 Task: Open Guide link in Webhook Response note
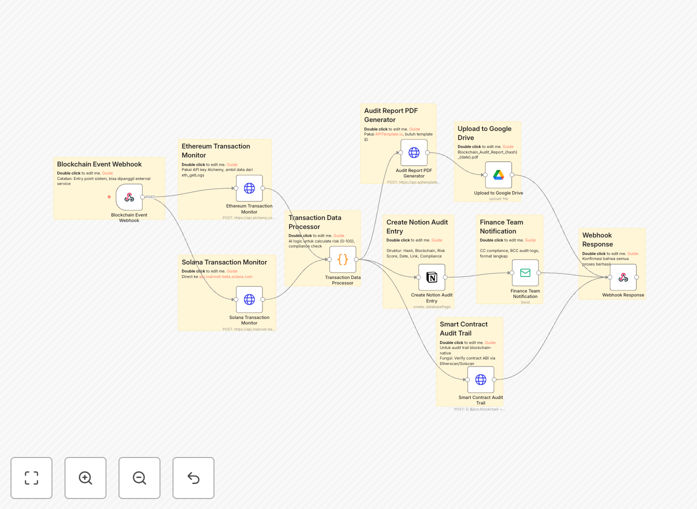tap(633, 254)
